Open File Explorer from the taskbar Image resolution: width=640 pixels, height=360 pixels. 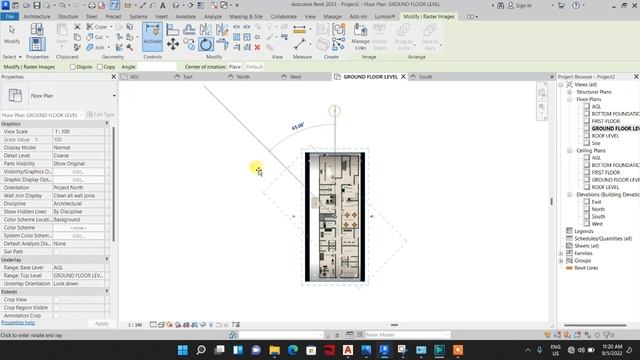click(x=274, y=350)
